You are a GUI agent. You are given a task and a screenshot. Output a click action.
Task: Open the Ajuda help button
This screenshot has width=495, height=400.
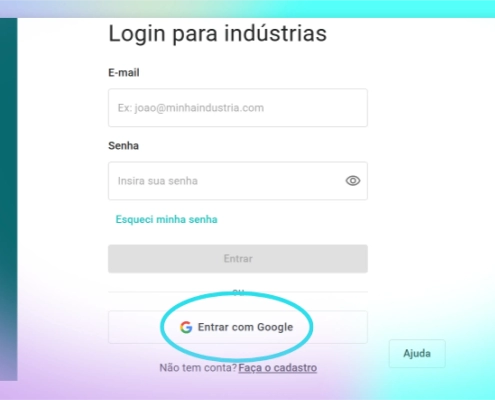click(x=417, y=353)
